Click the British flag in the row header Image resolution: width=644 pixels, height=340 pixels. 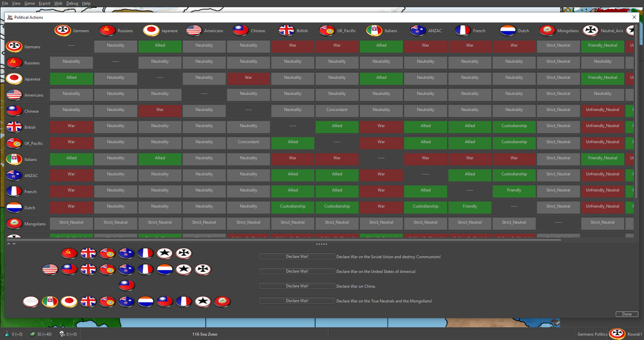(14, 127)
